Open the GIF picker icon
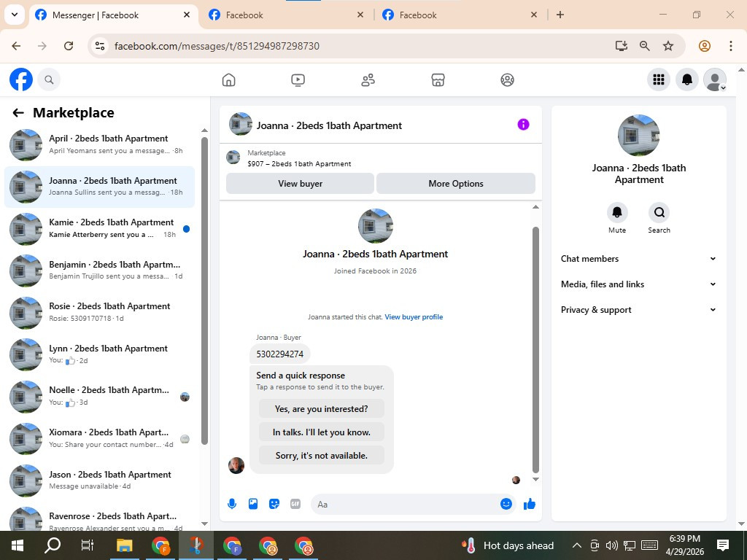Viewport: 747px width, 560px height. 295,504
